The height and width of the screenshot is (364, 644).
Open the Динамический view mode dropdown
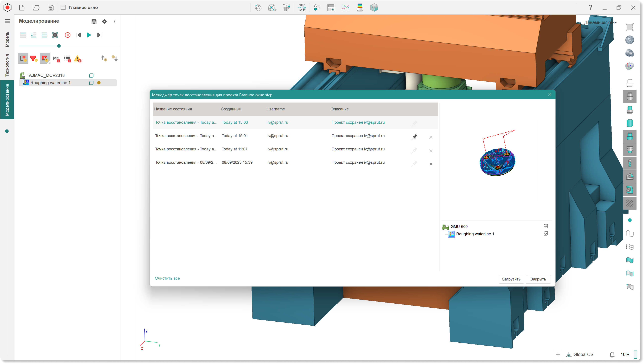(600, 22)
